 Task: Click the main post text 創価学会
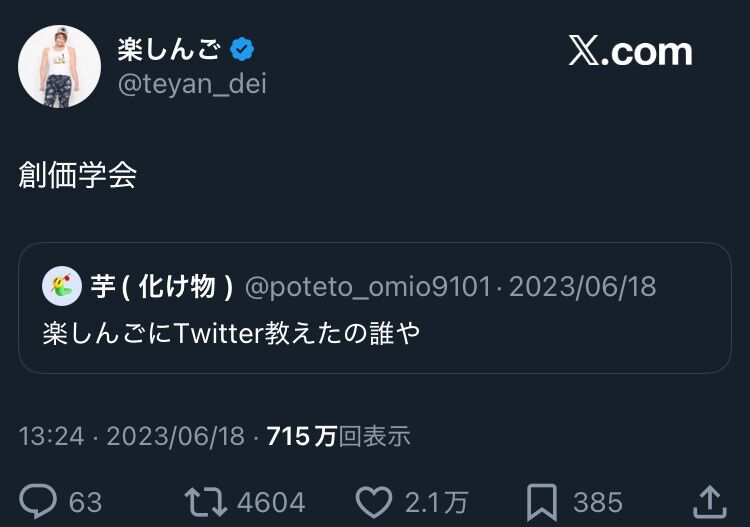pos(77,175)
